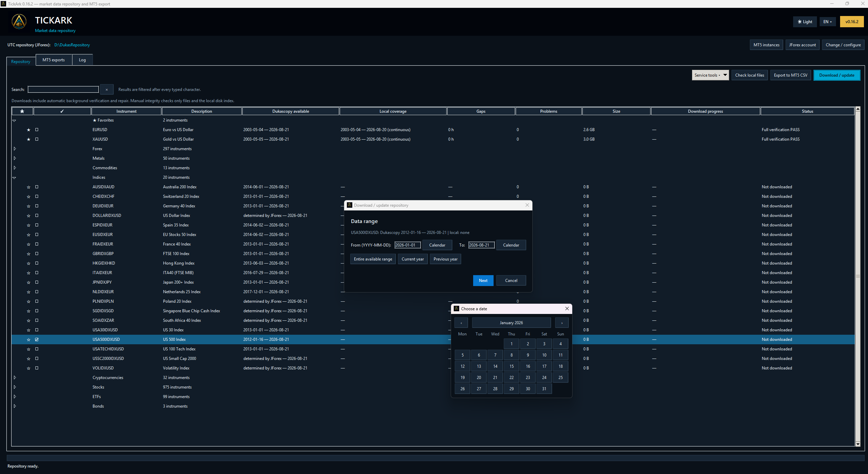Check the USA30IDXUSD checkbox
868x474 pixels.
37,330
